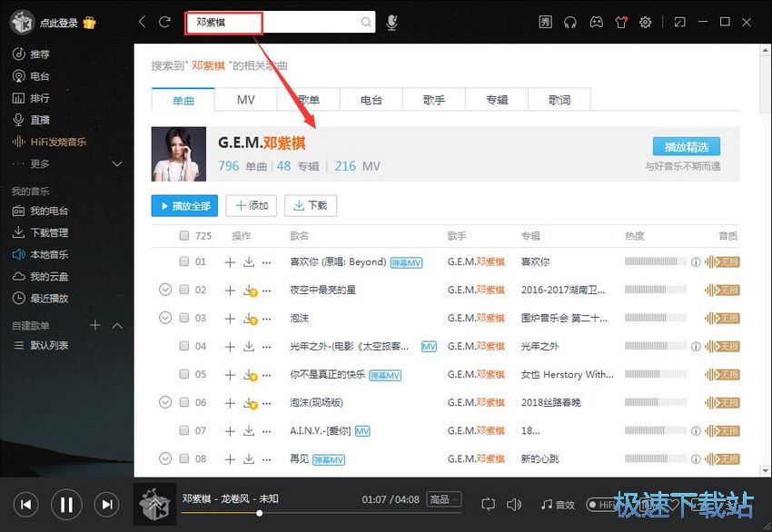Viewport: 772px width, 532px height.
Task: Download song 07 A.I.N.Y.
Action: (x=249, y=431)
